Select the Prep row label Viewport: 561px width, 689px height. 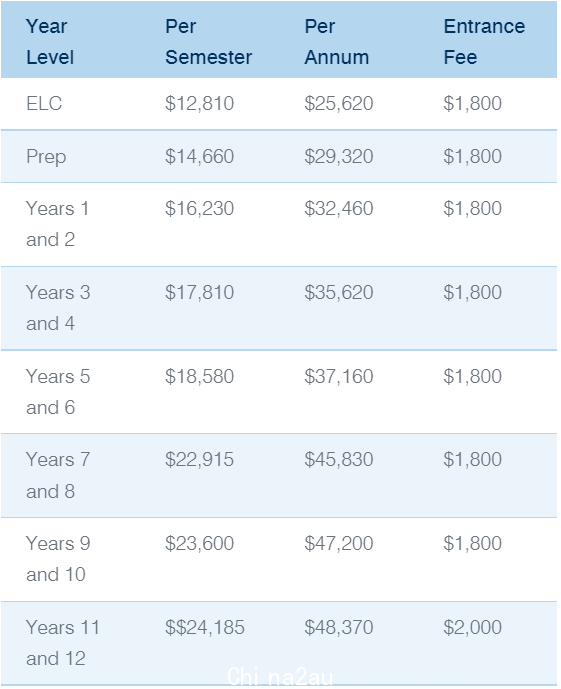click(x=46, y=157)
